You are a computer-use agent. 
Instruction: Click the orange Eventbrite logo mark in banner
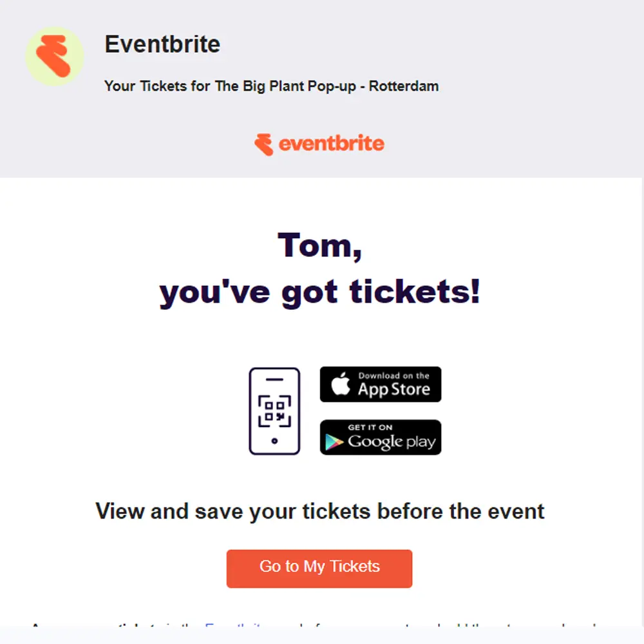tap(264, 144)
